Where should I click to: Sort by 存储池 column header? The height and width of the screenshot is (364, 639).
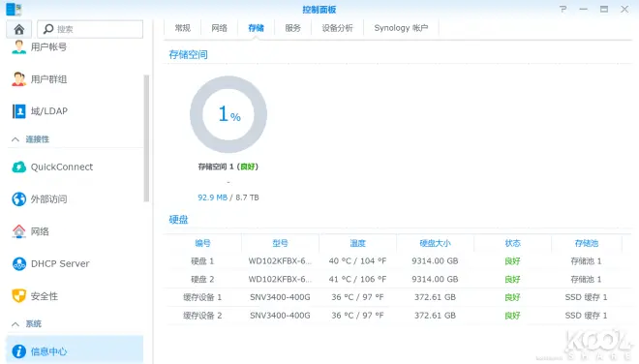click(587, 243)
